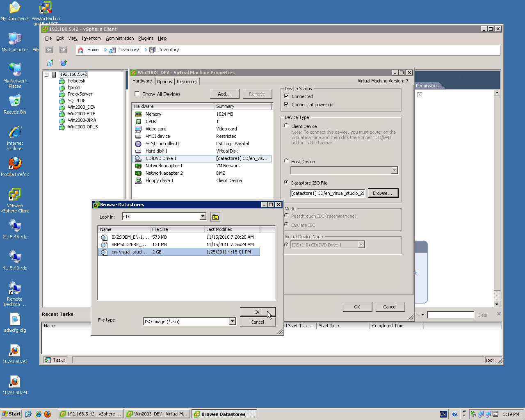525x420 pixels.
Task: Uncheck the Connected device status checkbox
Action: click(x=287, y=96)
